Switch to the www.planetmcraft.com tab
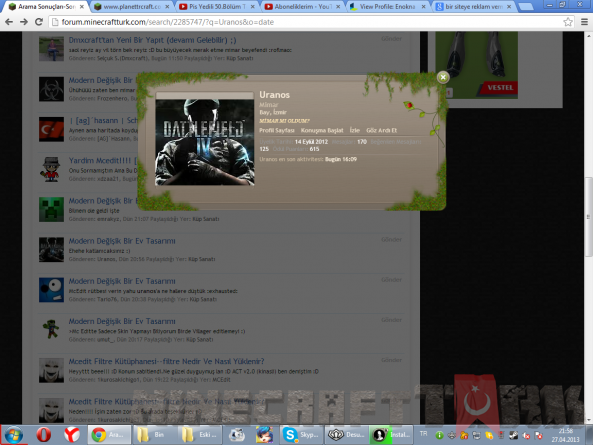The image size is (593, 445). (x=131, y=6)
